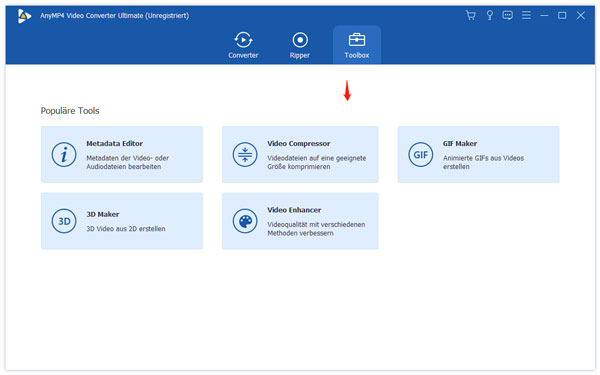Click the AnyMP4 app logo
This screenshot has width=600, height=375.
tap(24, 16)
